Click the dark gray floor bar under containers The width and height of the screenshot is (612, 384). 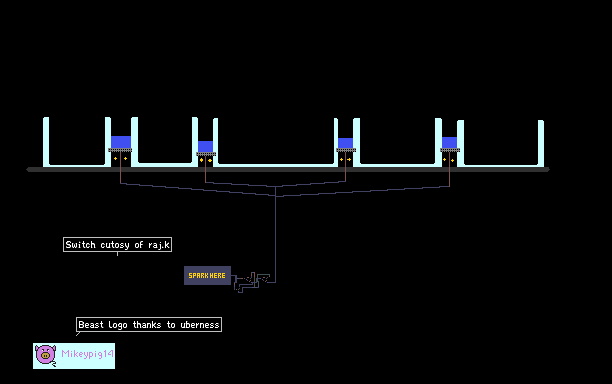(288, 169)
